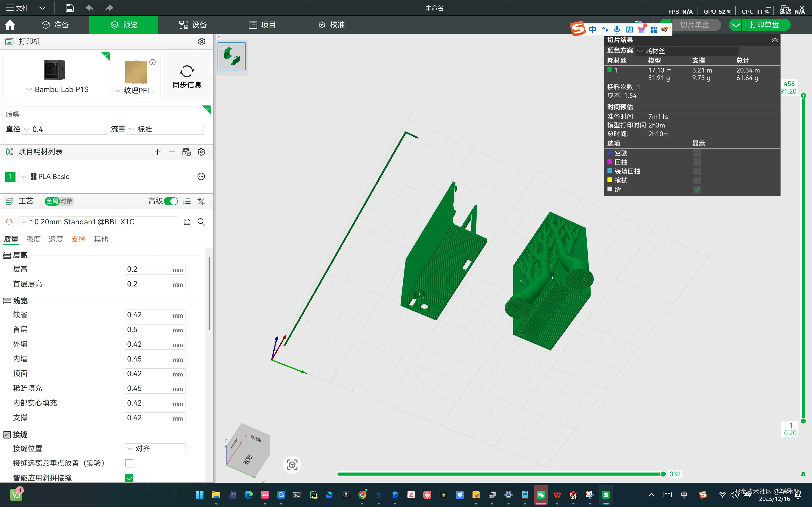
Task: Click the search process settings magnifier icon
Action: pyautogui.click(x=201, y=222)
